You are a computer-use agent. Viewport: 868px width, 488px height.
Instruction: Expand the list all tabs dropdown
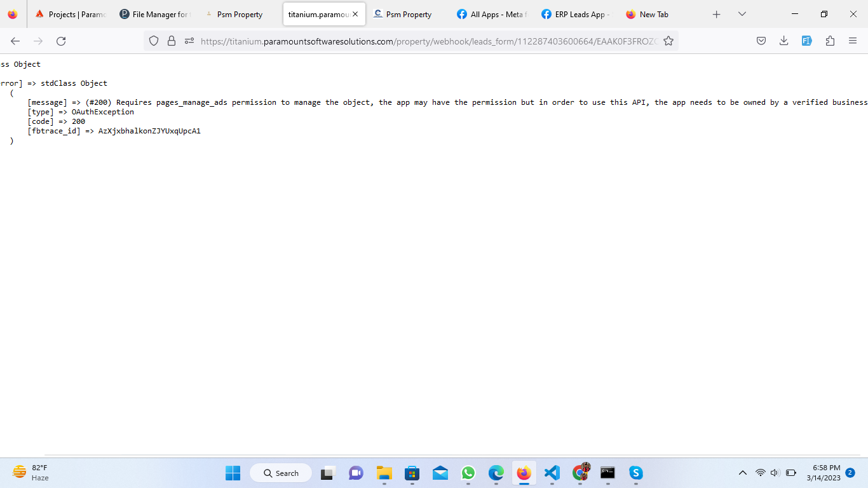[x=742, y=14]
